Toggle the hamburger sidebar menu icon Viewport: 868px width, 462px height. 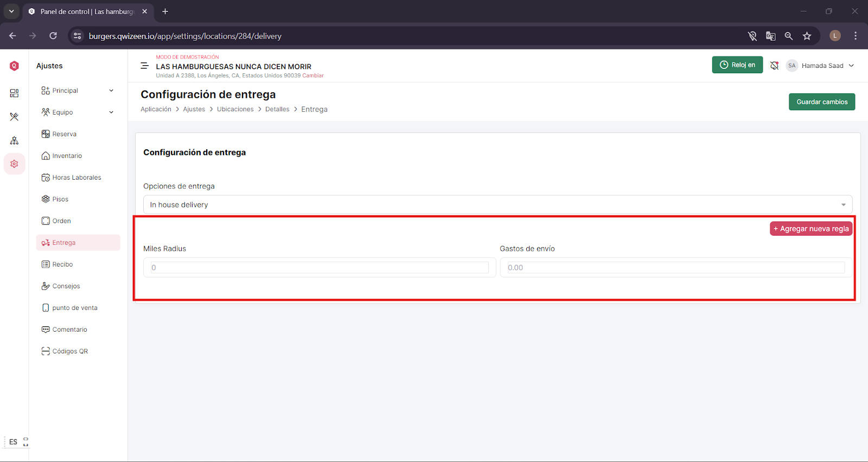(x=144, y=66)
